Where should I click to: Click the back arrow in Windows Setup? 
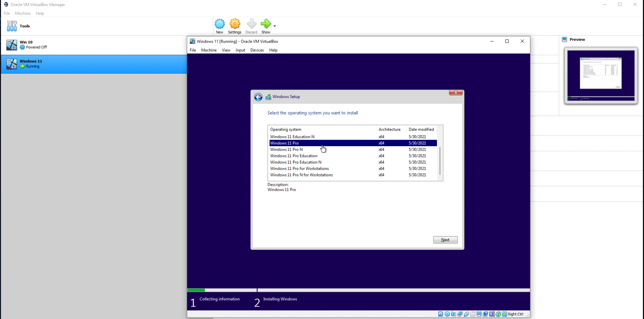pyautogui.click(x=259, y=97)
